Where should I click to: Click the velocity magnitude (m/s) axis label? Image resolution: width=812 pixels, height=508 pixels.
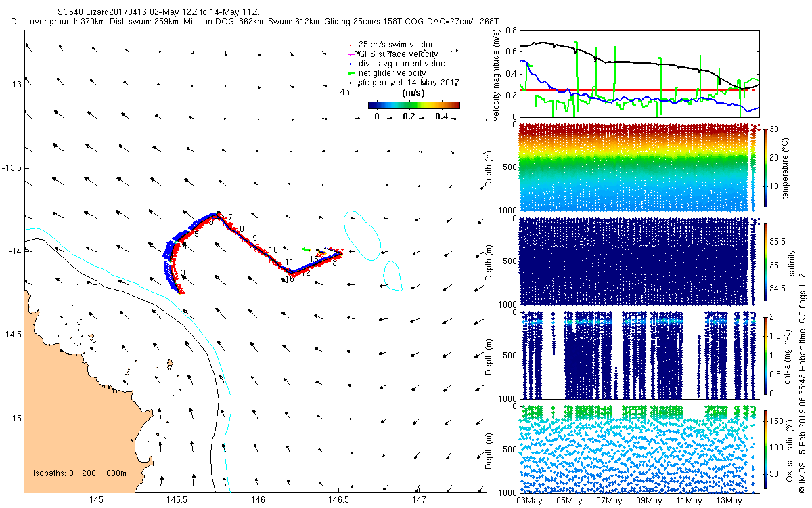pos(497,75)
